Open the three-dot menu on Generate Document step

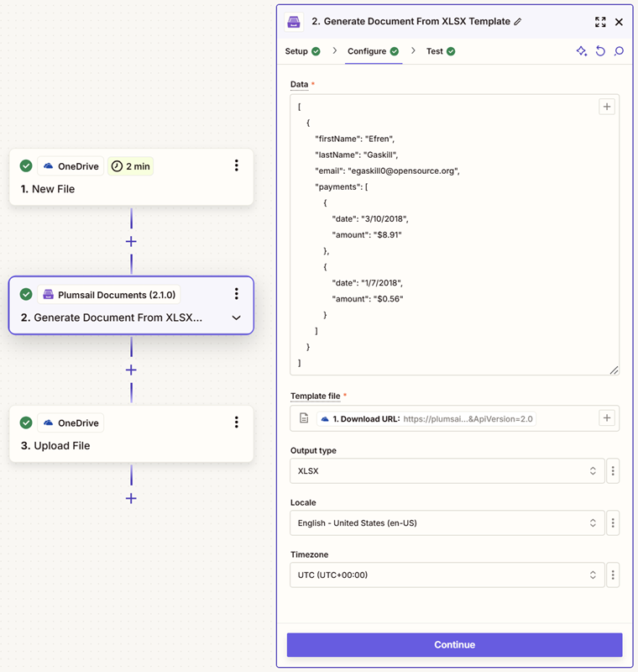click(237, 293)
